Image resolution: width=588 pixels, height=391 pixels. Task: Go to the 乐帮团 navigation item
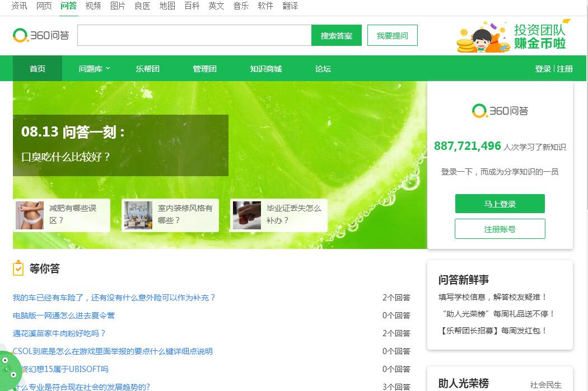147,69
